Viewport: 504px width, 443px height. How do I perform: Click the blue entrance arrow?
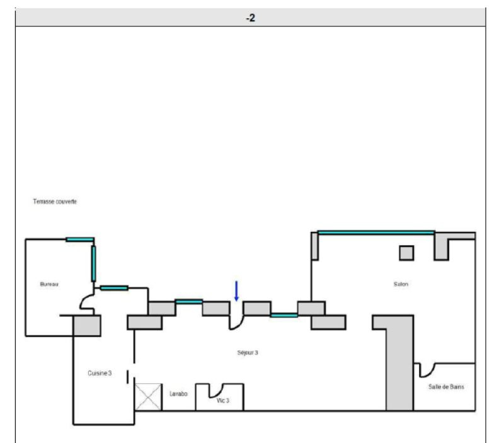coord(236,291)
